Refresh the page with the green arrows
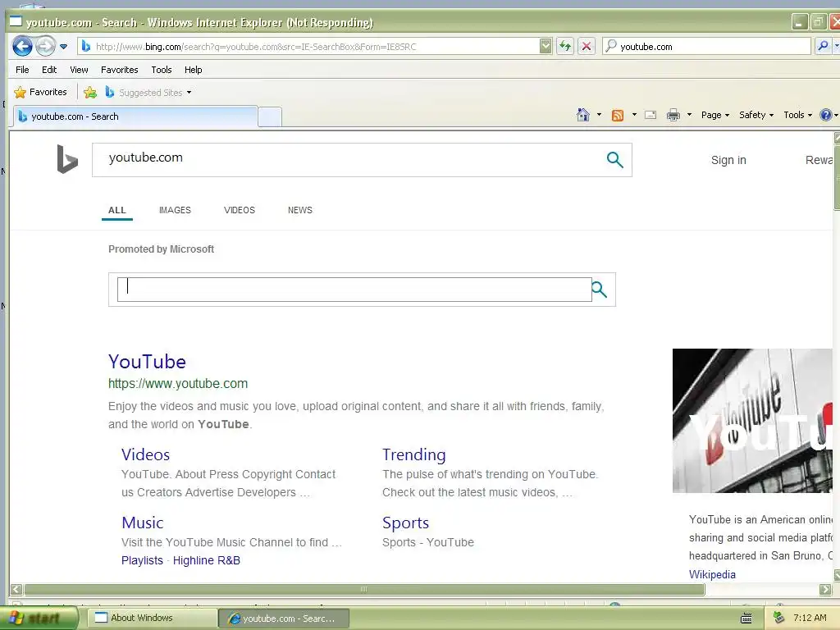 [565, 46]
